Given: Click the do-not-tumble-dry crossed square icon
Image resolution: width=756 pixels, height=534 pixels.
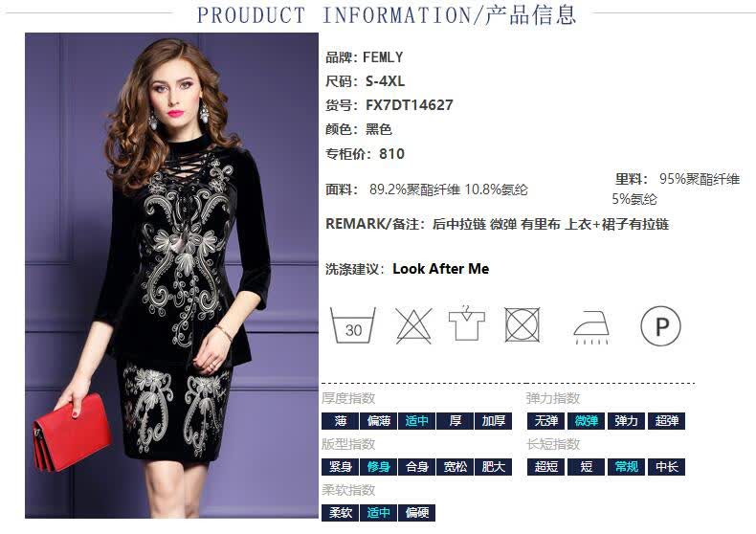Looking at the screenshot, I should [x=523, y=324].
